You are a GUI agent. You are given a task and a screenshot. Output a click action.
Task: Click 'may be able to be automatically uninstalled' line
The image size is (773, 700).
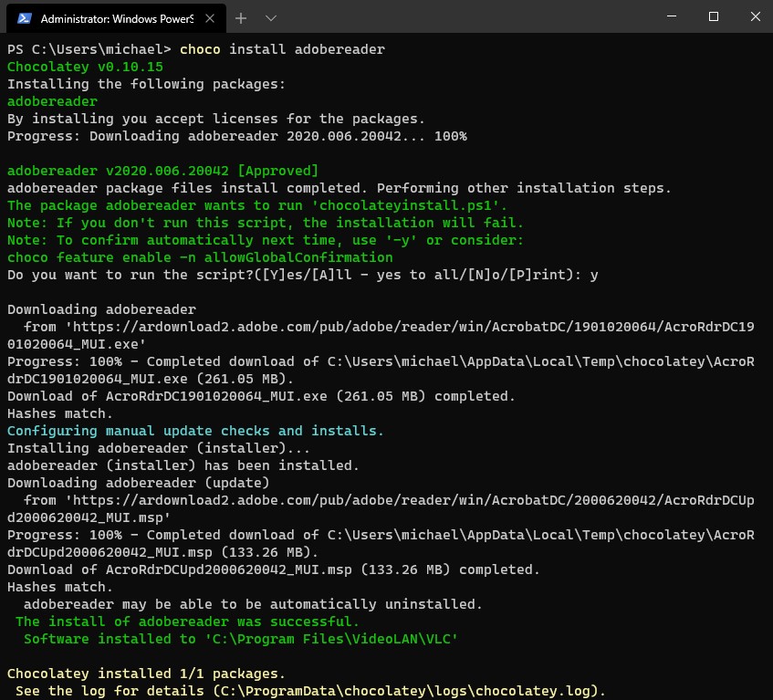click(x=253, y=604)
